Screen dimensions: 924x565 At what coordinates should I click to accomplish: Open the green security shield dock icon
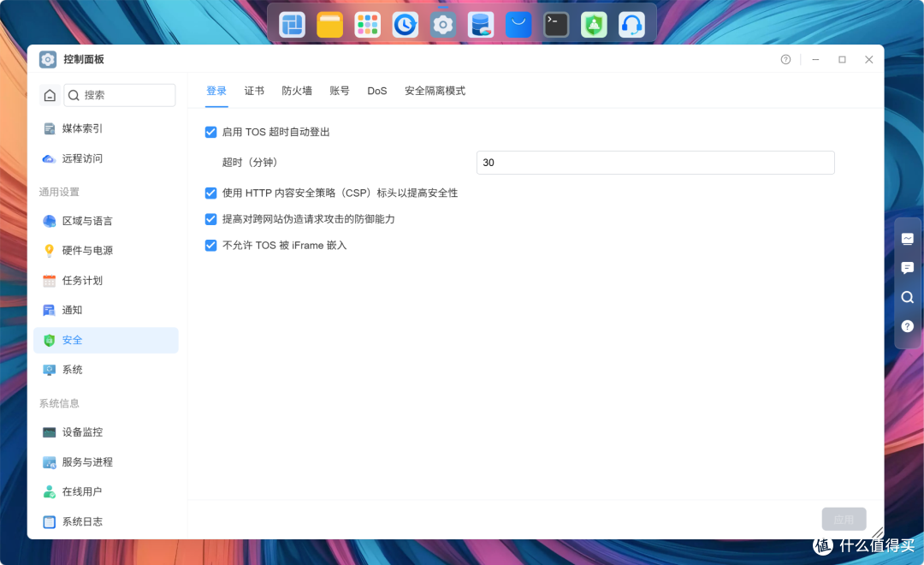tap(594, 25)
